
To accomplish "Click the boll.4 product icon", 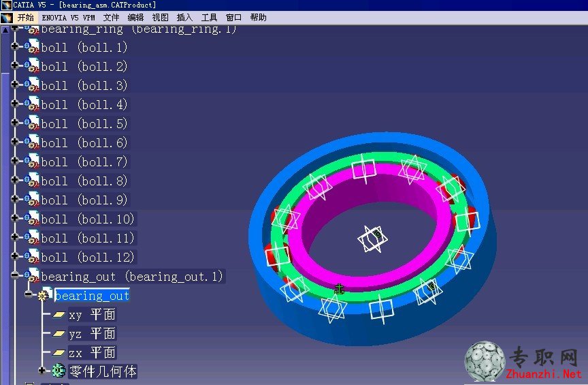I will [32, 105].
